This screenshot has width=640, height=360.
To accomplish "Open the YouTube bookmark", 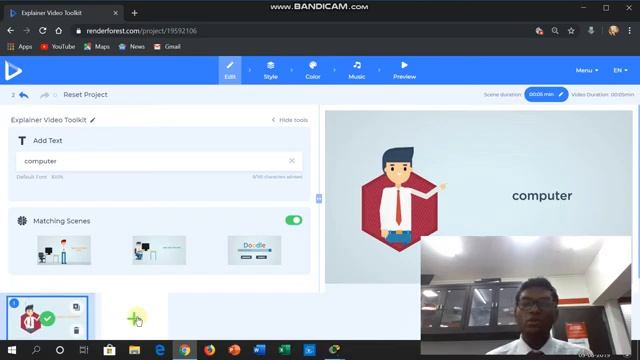I will [58, 47].
